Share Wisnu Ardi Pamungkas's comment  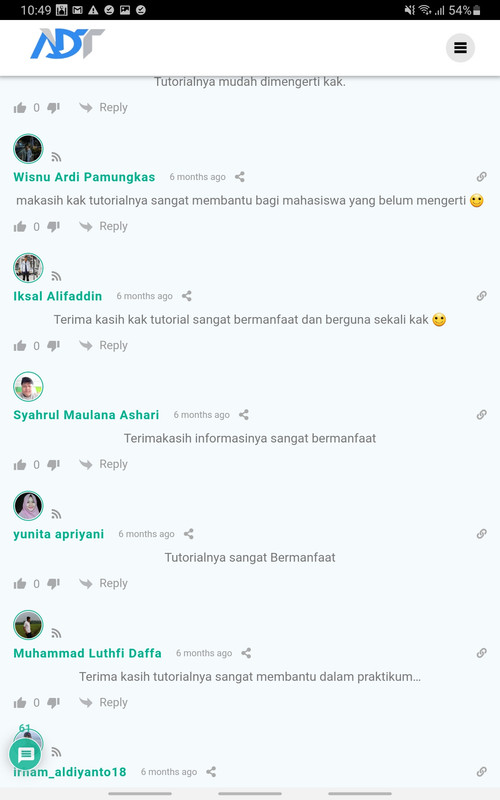point(240,177)
